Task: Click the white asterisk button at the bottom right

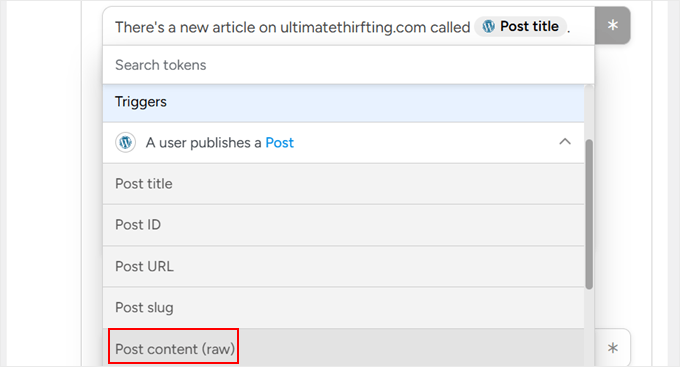Action: point(612,347)
